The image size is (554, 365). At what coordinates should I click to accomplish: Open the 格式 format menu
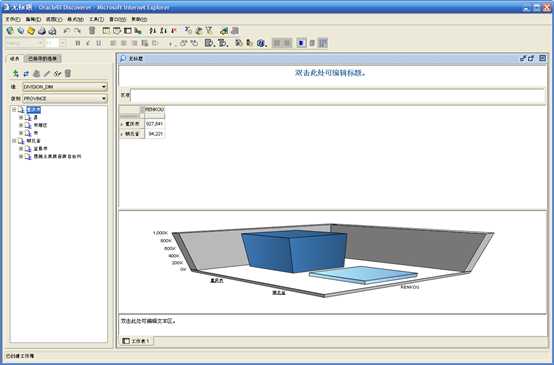[x=75, y=19]
